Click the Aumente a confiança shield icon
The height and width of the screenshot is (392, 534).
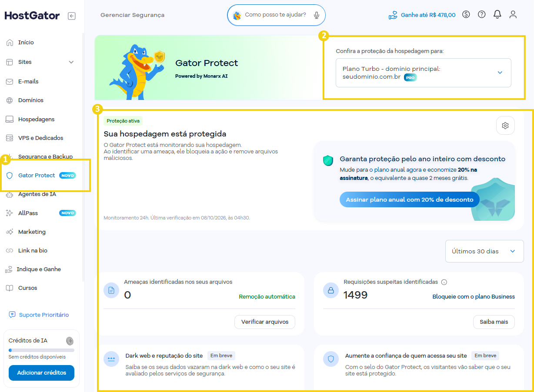coord(331,359)
